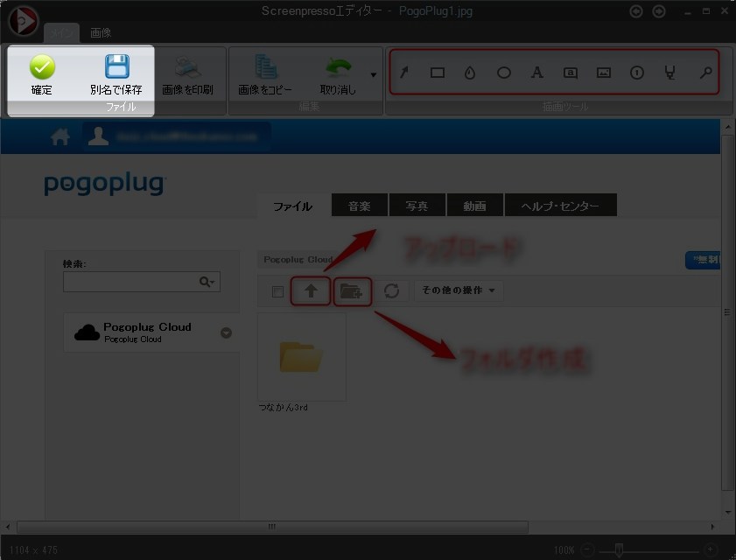Click the vertical scrollbar down arrow

[x=728, y=512]
